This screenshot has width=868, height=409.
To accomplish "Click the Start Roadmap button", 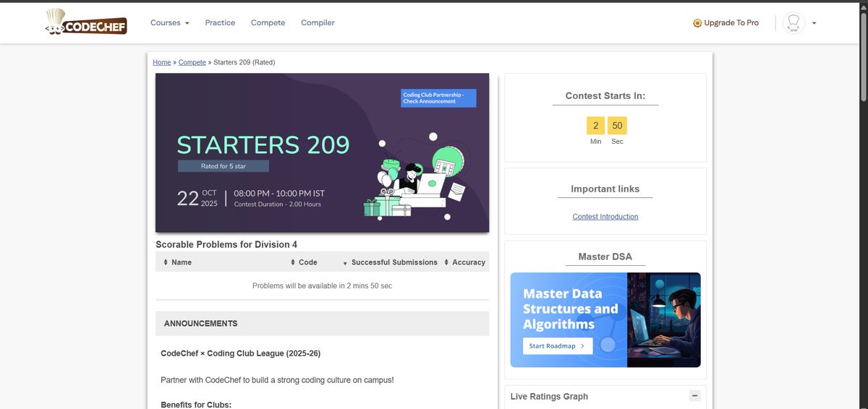I will click(558, 346).
